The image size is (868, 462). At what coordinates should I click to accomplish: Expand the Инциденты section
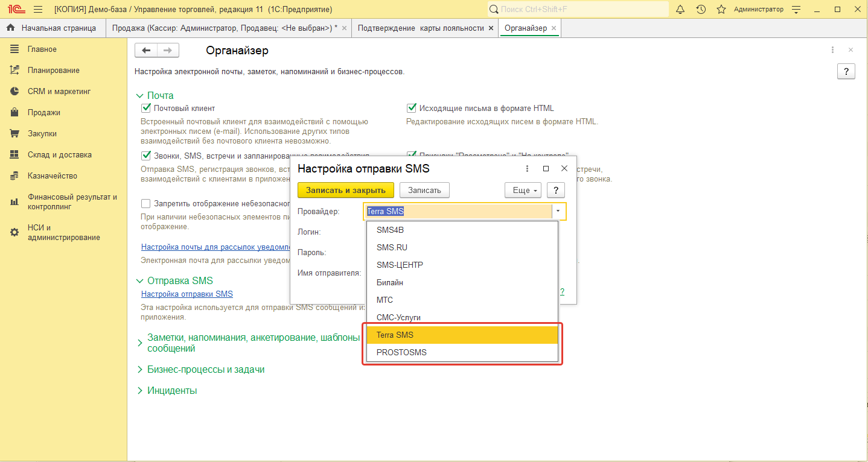click(x=140, y=391)
